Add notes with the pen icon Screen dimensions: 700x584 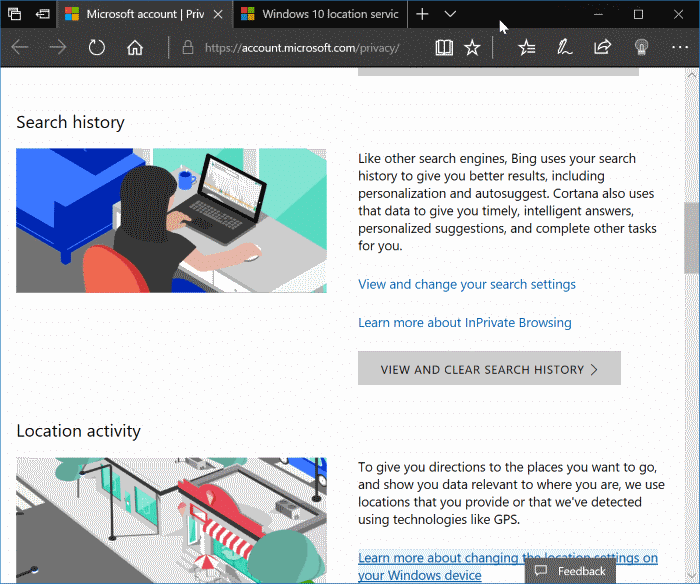pyautogui.click(x=564, y=47)
